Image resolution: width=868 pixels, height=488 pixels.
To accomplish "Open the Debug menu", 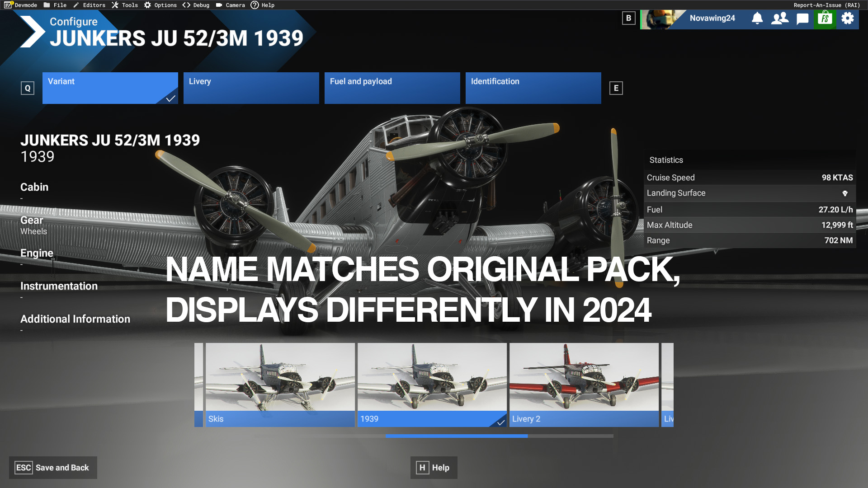I will tap(196, 5).
